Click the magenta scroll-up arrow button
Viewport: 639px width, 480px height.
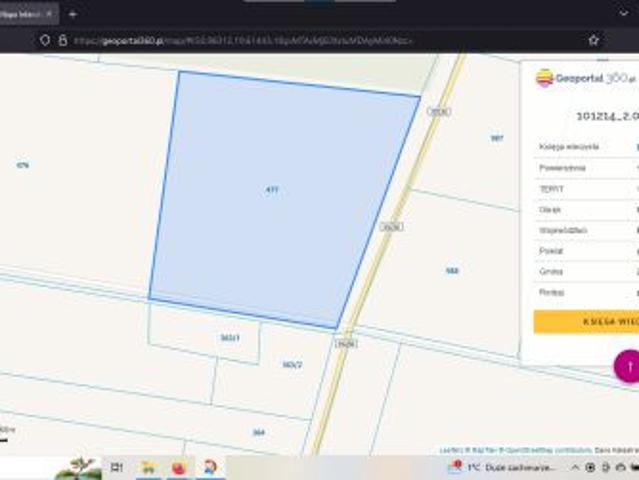(628, 366)
